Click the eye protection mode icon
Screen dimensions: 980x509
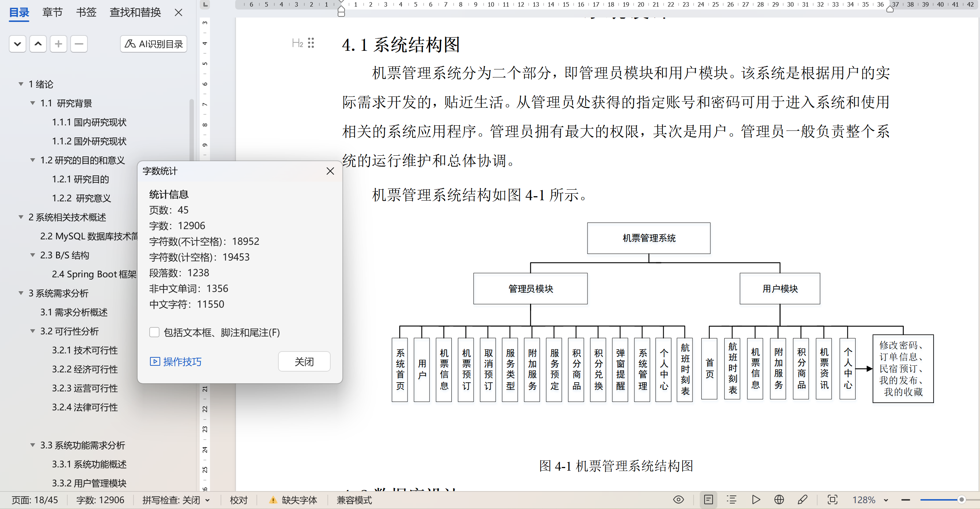point(678,499)
